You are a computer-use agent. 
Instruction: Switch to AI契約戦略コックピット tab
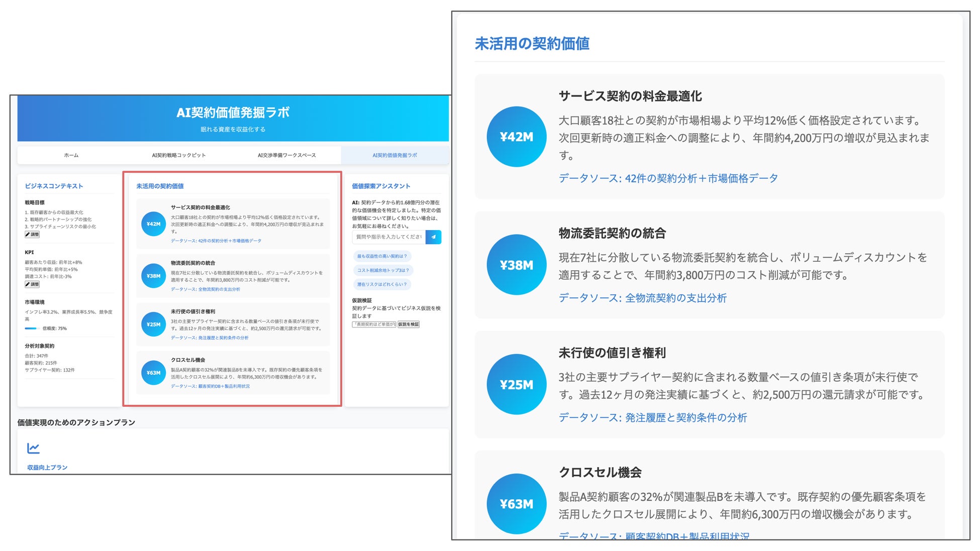[x=178, y=155]
